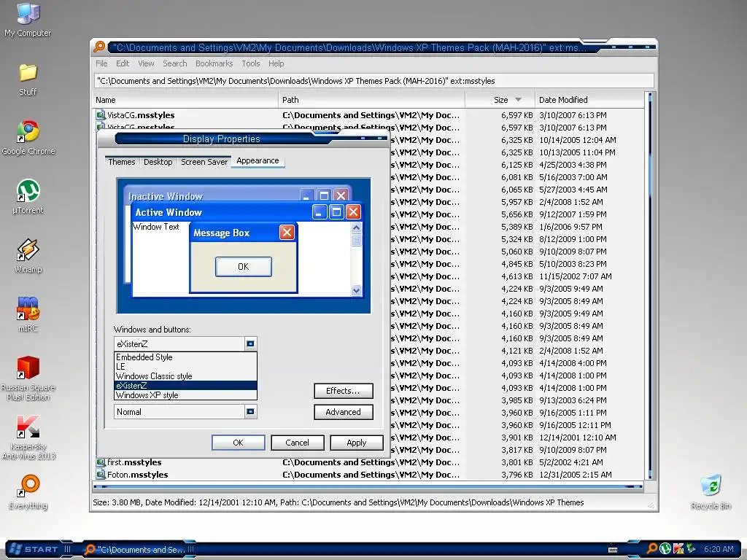Click Safely Remove Hardware tray icon

pyautogui.click(x=690, y=549)
